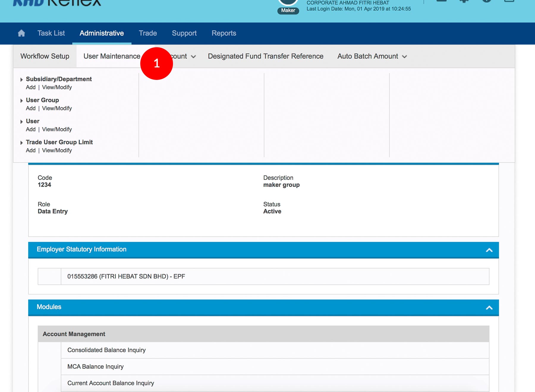Open the Trade menu
This screenshot has height=392, width=535.
[148, 33]
